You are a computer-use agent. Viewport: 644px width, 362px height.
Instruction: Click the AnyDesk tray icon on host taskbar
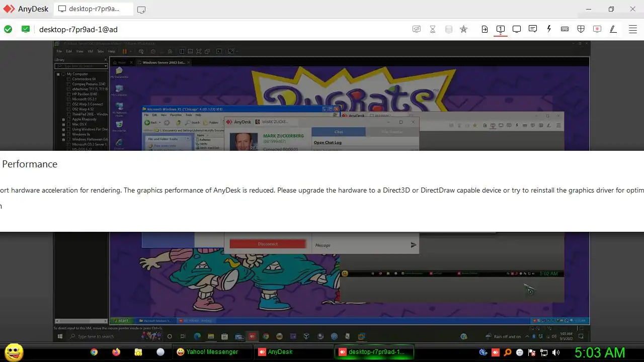[496, 352]
